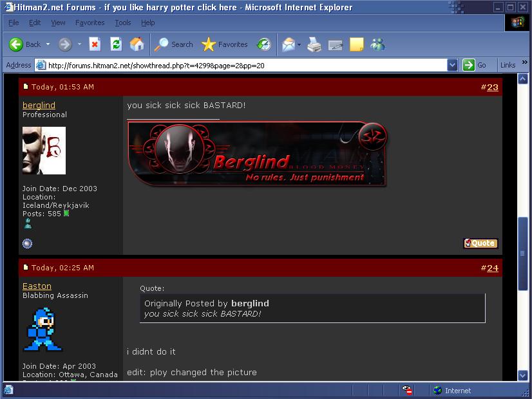Click the 'Originally Posted by berglind' quote header
This screenshot has width=532, height=399.
tap(207, 303)
